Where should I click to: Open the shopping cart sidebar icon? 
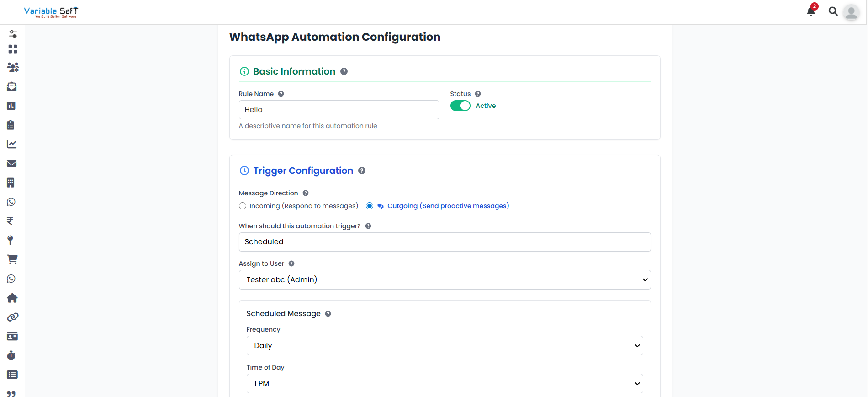tap(12, 259)
